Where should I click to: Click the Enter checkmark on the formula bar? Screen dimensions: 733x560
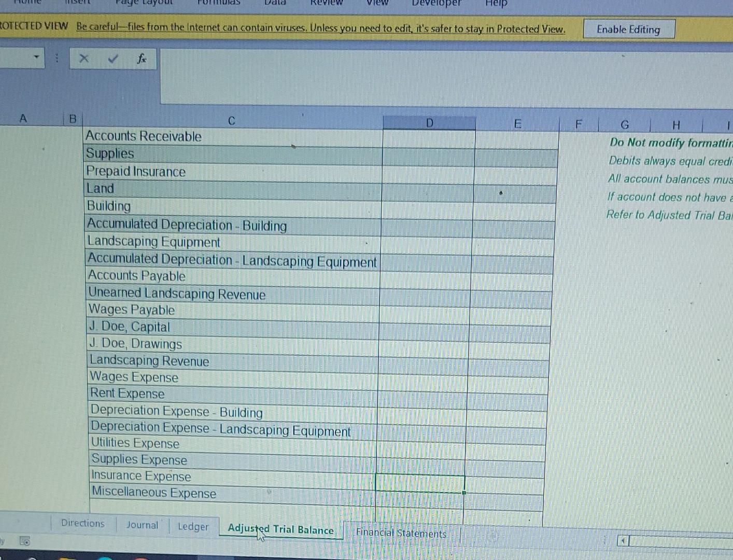tap(112, 59)
